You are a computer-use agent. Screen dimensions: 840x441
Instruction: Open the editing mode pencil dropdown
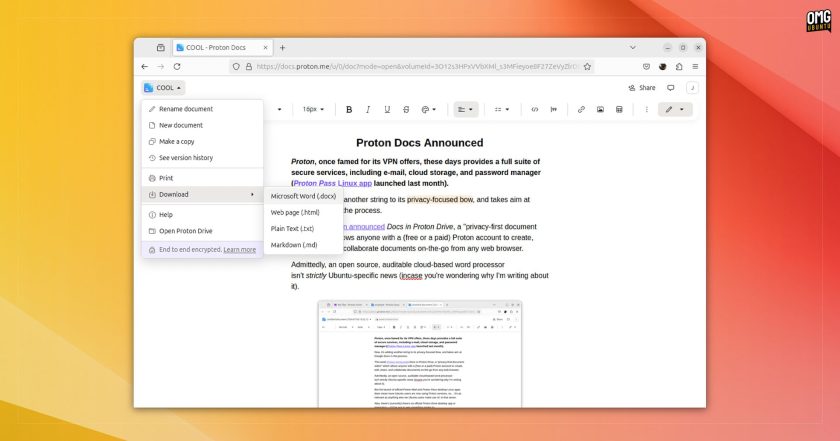(x=675, y=109)
